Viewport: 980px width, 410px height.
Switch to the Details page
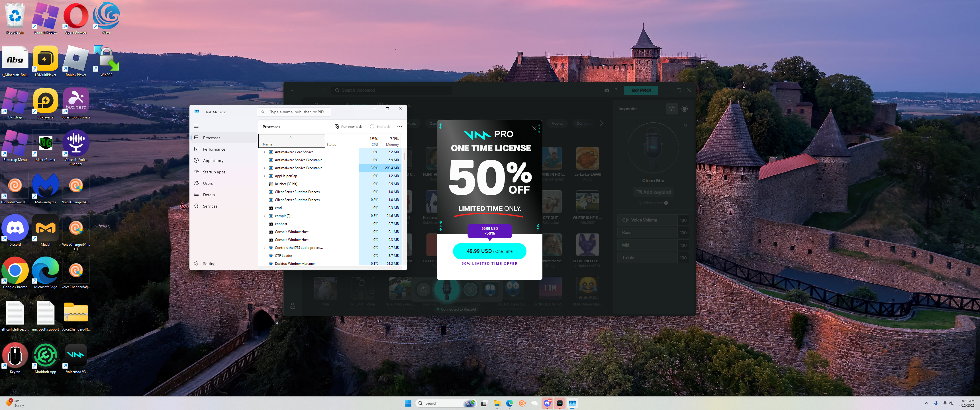[x=209, y=195]
